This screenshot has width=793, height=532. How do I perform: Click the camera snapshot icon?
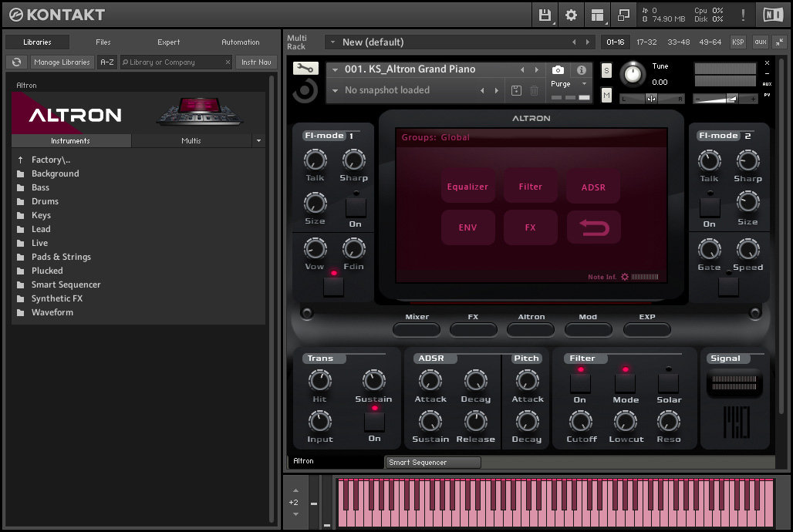pos(558,69)
